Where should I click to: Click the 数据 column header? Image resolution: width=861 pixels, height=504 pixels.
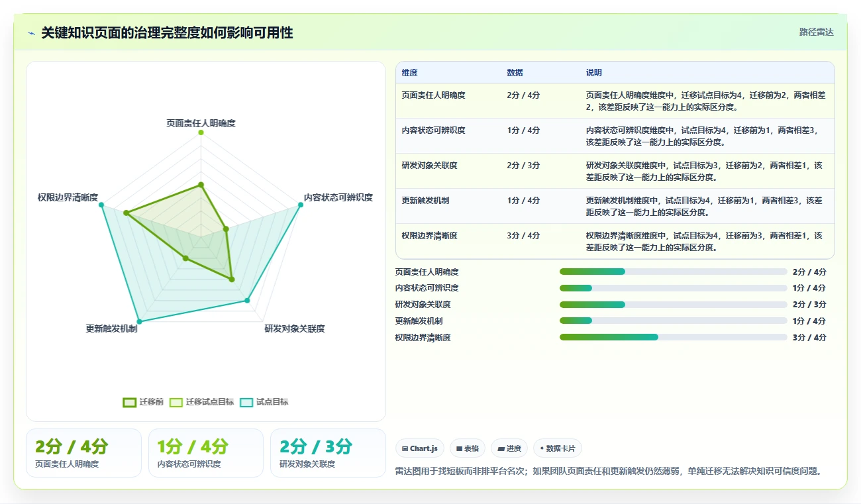coord(515,73)
